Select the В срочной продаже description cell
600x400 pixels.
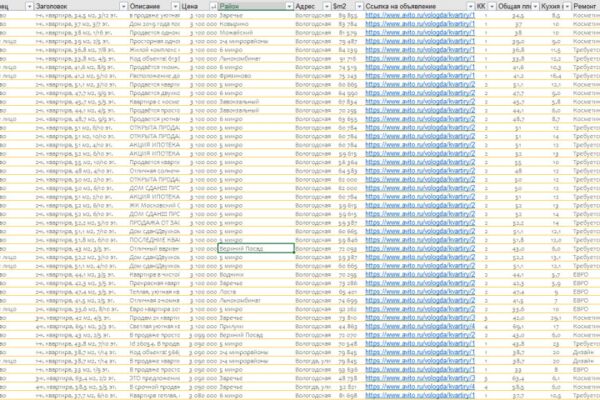tap(154, 387)
